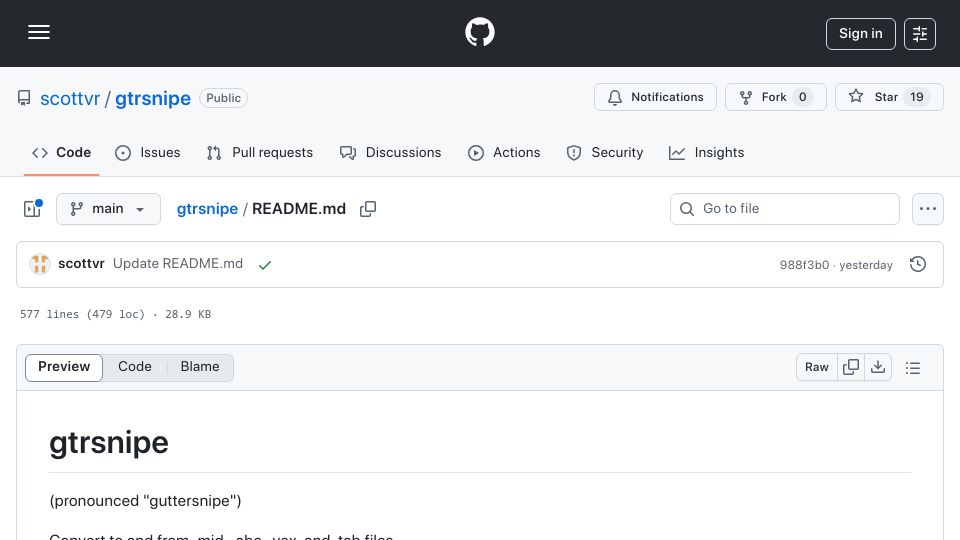
Task: View the commit status green checkmark
Action: pyautogui.click(x=264, y=264)
